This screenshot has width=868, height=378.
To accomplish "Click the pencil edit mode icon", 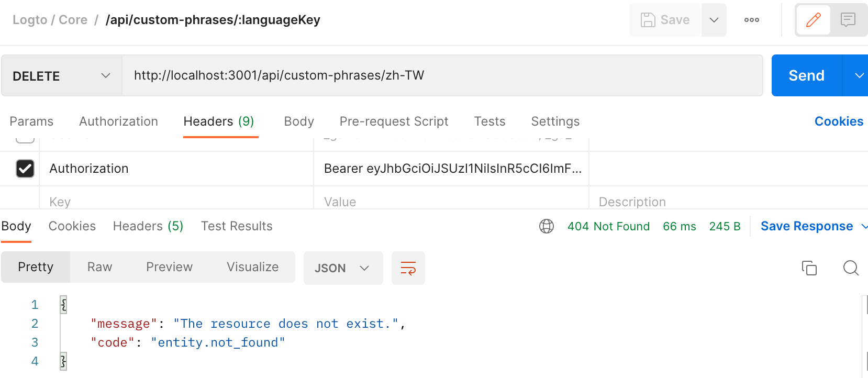I will pos(813,20).
